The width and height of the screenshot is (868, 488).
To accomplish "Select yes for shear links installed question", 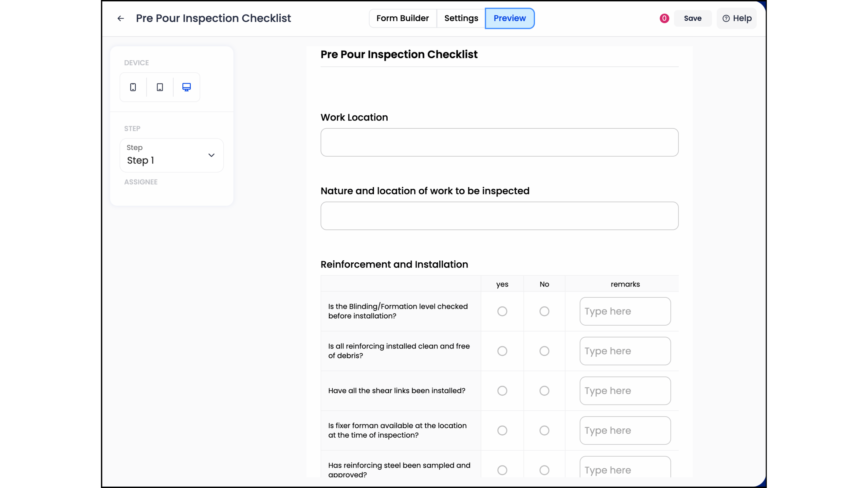I will pos(502,391).
